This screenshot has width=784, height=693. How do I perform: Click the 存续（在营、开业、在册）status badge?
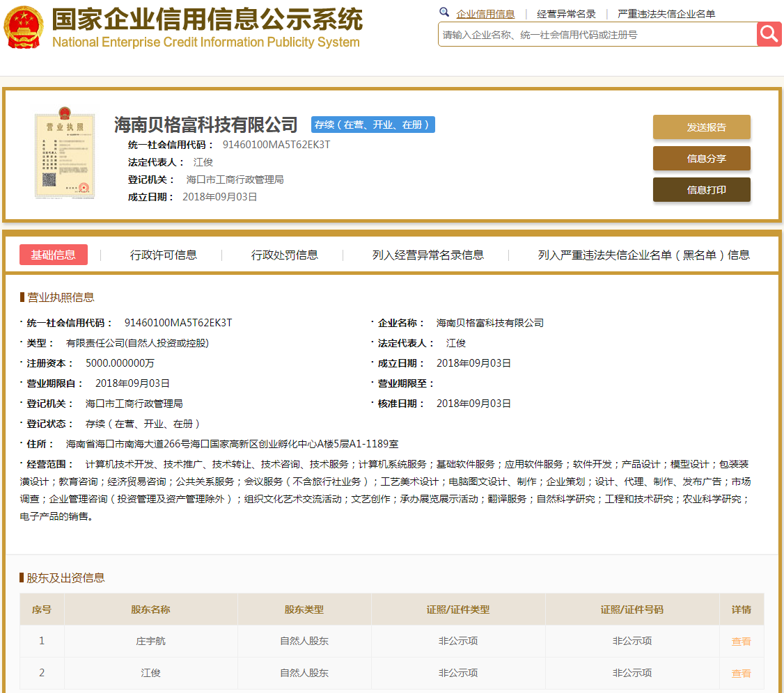[373, 125]
